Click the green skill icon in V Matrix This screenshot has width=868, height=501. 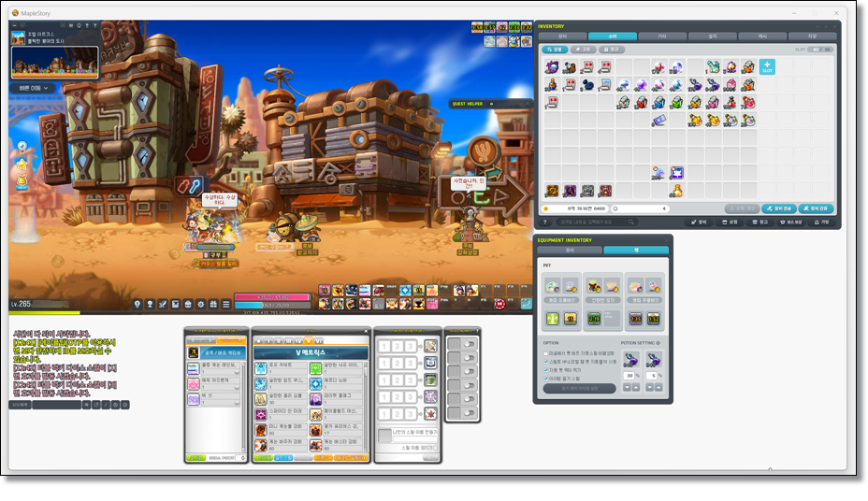315,368
